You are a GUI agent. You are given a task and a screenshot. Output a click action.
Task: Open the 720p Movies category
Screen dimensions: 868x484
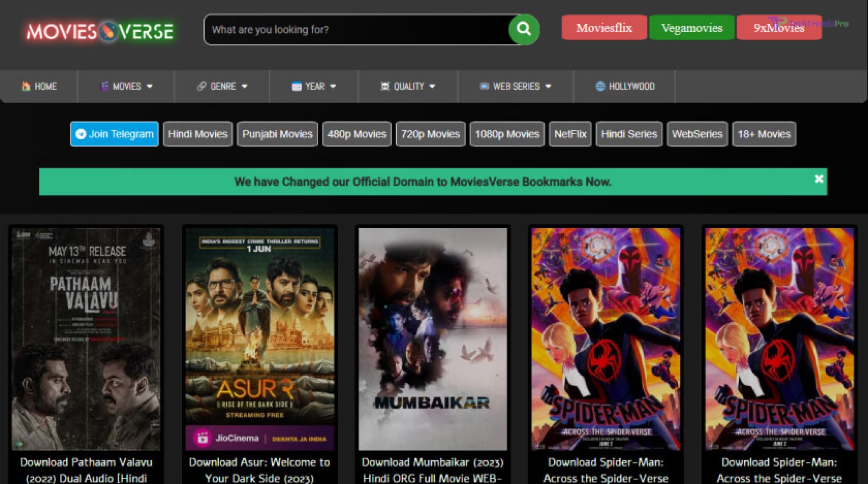[431, 134]
